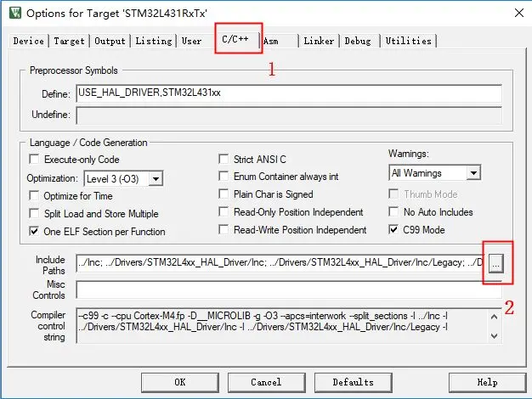Confirm settings with the OK button
This screenshot has height=399, width=532.
coord(180,383)
